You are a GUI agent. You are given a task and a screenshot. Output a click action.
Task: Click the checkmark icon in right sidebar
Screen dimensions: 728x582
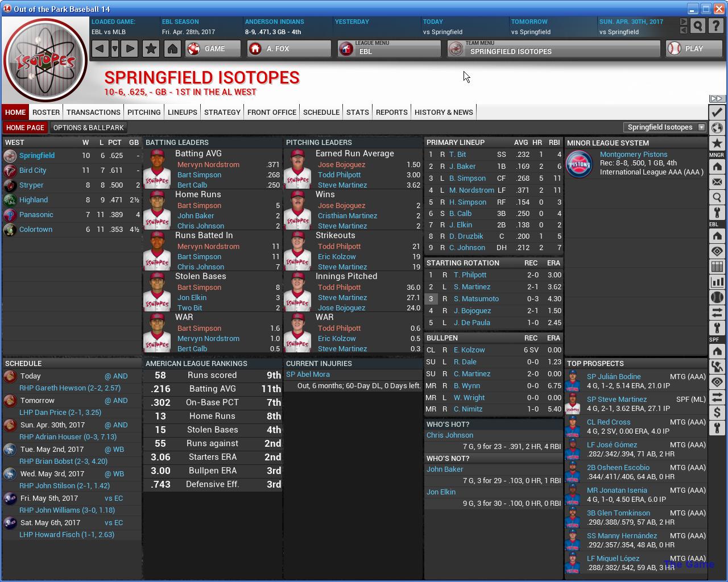717,113
